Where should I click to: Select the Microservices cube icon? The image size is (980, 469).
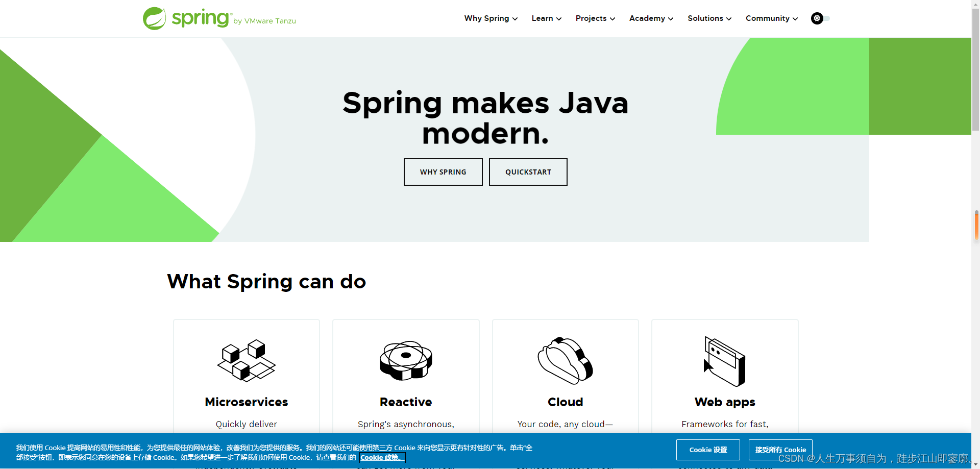pyautogui.click(x=247, y=361)
